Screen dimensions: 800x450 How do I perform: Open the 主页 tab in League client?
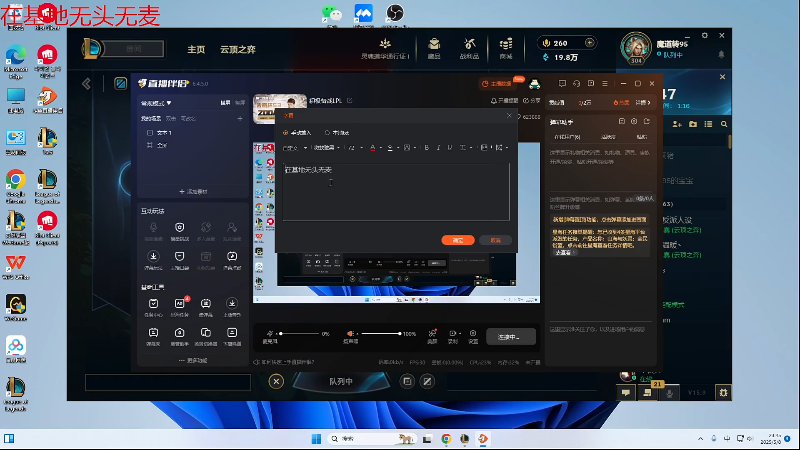196,49
